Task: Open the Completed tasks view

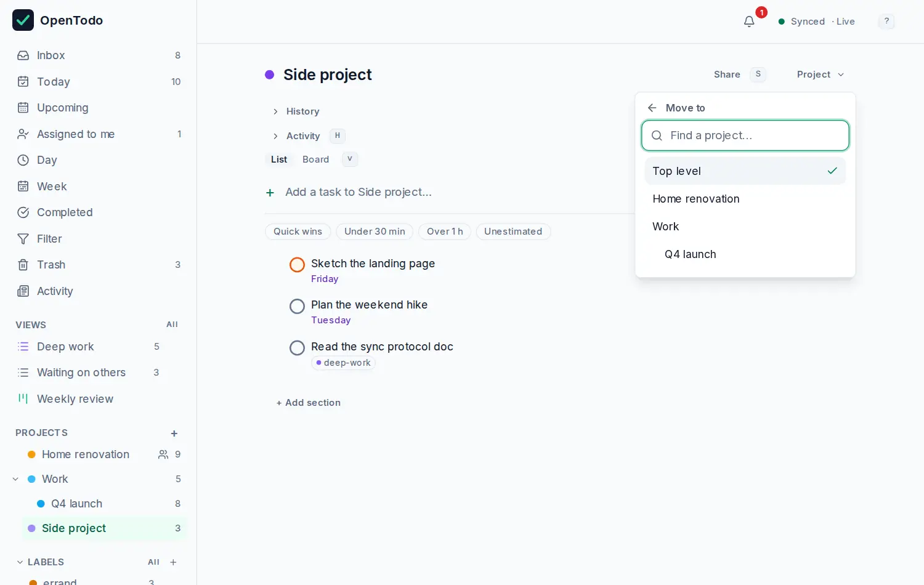Action: 99,212
